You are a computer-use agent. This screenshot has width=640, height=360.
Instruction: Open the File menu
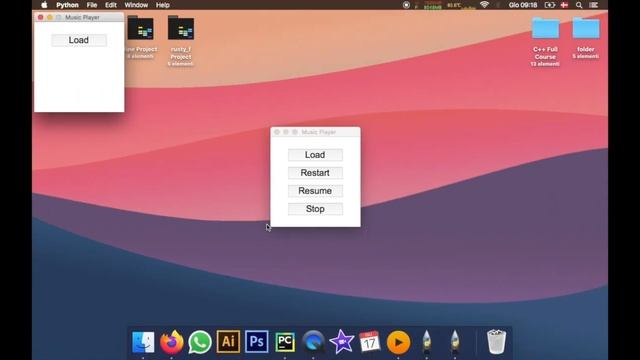pos(92,5)
